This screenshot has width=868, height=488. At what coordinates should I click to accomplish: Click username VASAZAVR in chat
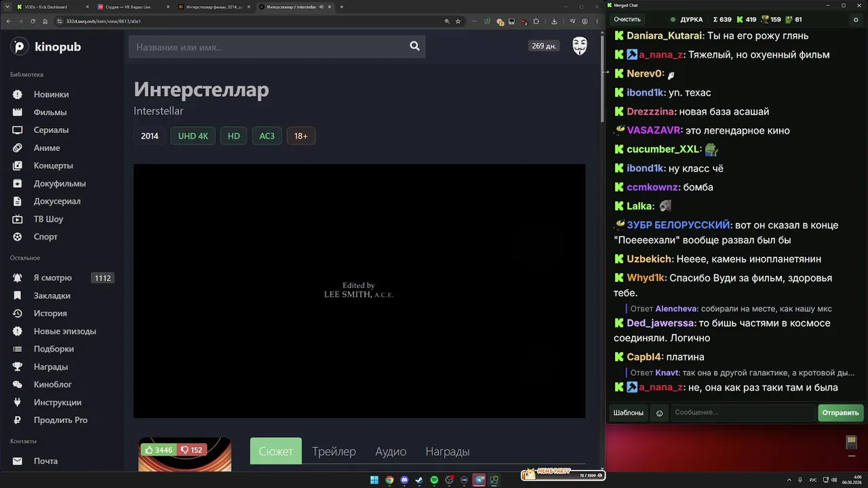pos(654,130)
